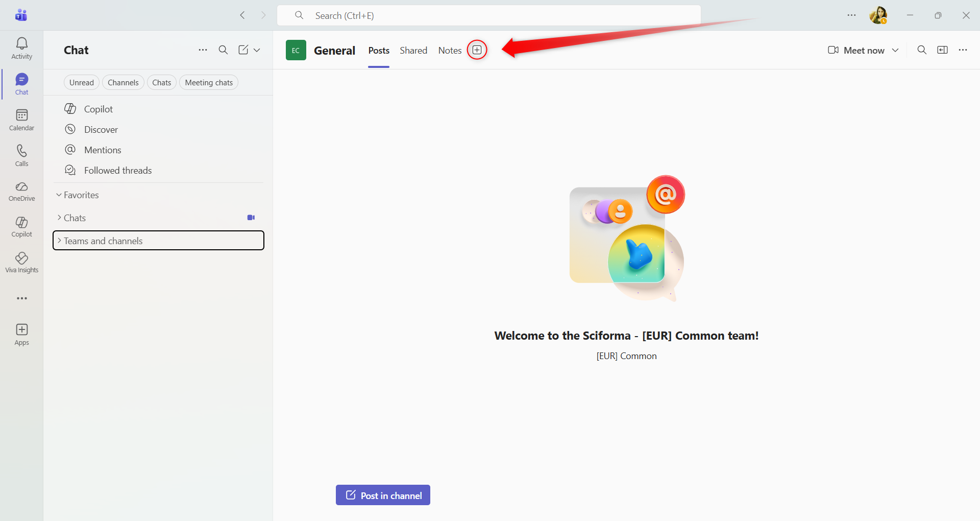Viewport: 980px width, 521px height.
Task: Click Post in channel button
Action: point(383,495)
